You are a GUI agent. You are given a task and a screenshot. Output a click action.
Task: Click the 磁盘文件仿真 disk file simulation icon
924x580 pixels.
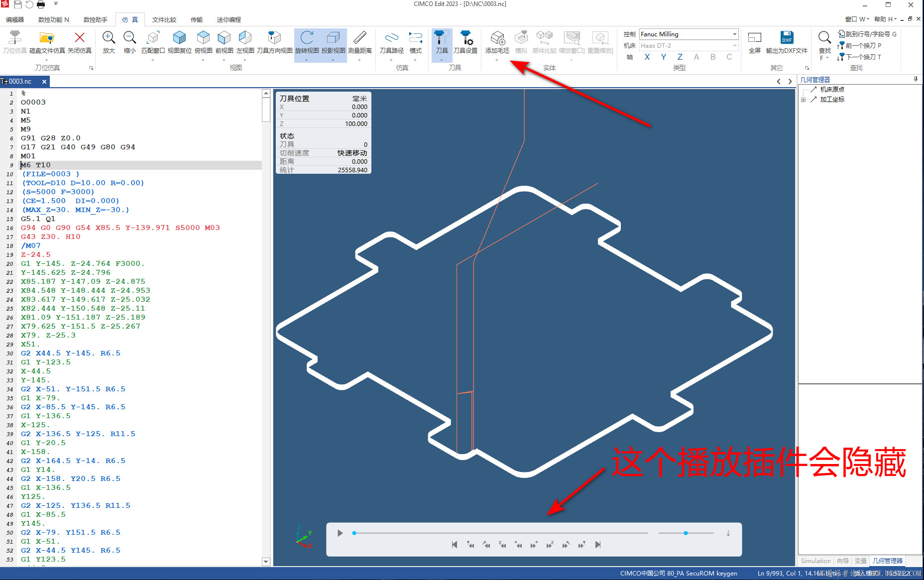coord(47,38)
